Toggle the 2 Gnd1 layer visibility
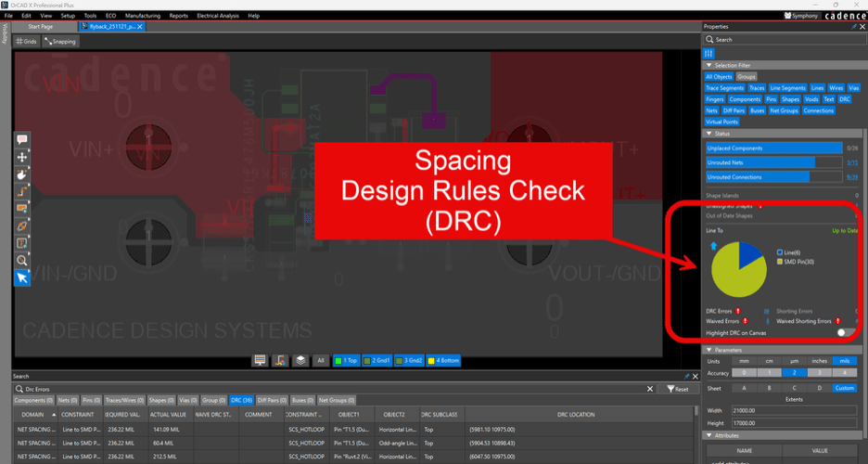The width and height of the screenshot is (868, 464). click(x=377, y=360)
